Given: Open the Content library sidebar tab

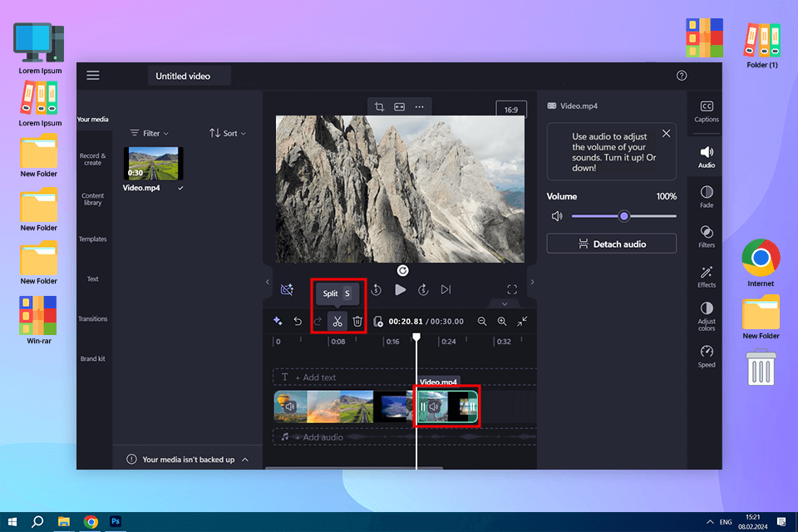Looking at the screenshot, I should [92, 199].
